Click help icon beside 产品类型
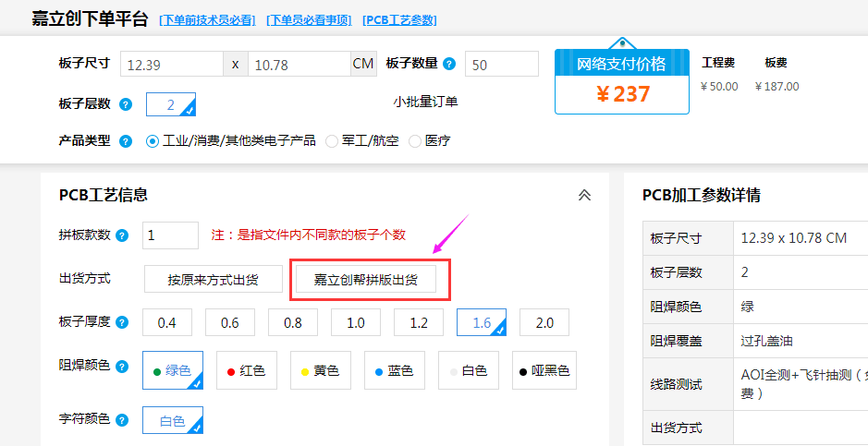The height and width of the screenshot is (446, 868). 126,141
